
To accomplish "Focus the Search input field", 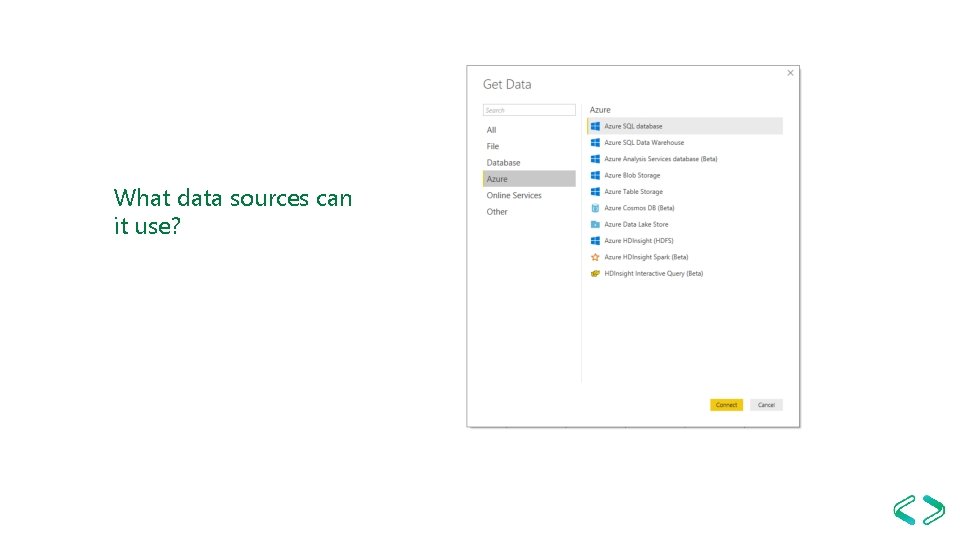I will [529, 110].
